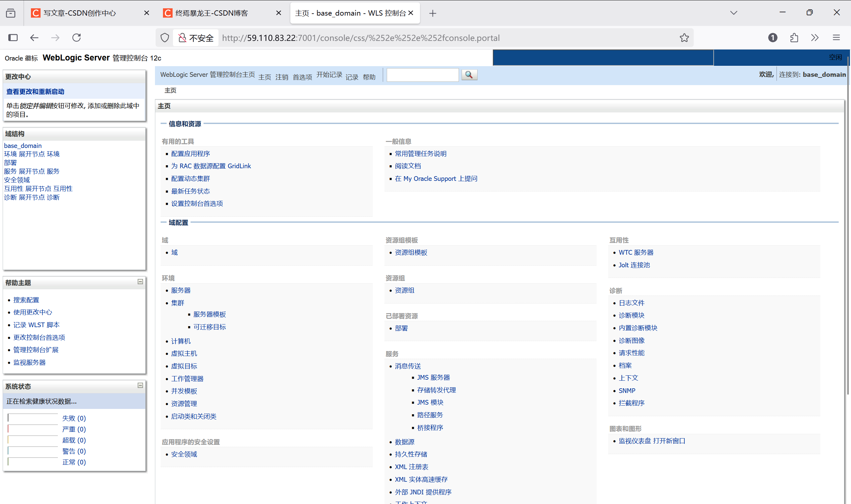Open the 配置应用程序 link
Image resolution: width=851 pixels, height=504 pixels.
pyautogui.click(x=191, y=154)
